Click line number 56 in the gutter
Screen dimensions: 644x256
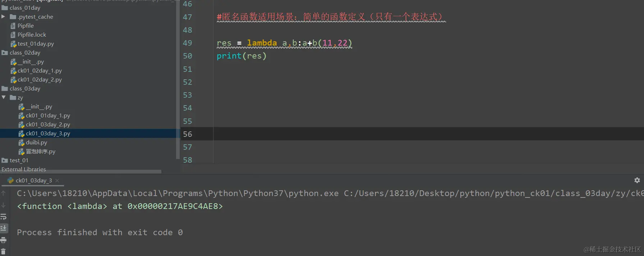pyautogui.click(x=187, y=134)
